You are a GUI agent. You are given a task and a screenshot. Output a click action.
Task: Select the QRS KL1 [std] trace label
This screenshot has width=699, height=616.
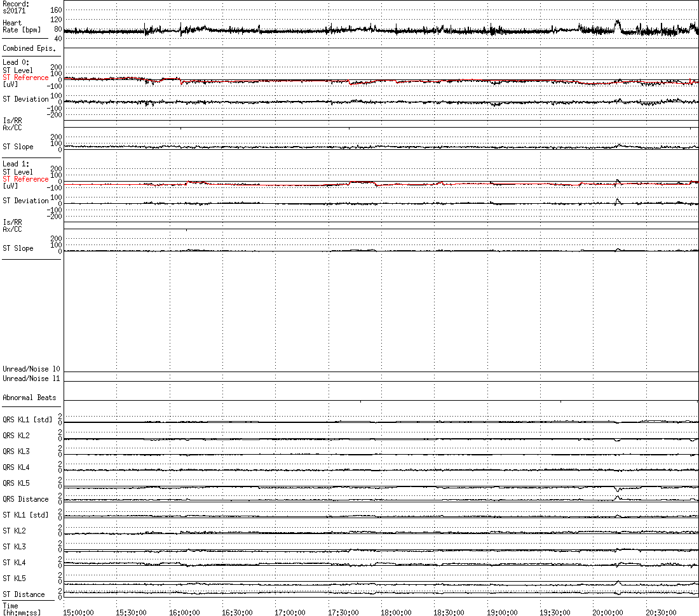pyautogui.click(x=27, y=420)
